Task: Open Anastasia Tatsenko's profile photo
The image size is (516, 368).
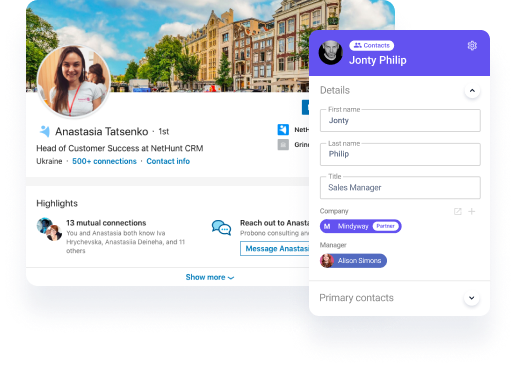Action: [x=74, y=82]
